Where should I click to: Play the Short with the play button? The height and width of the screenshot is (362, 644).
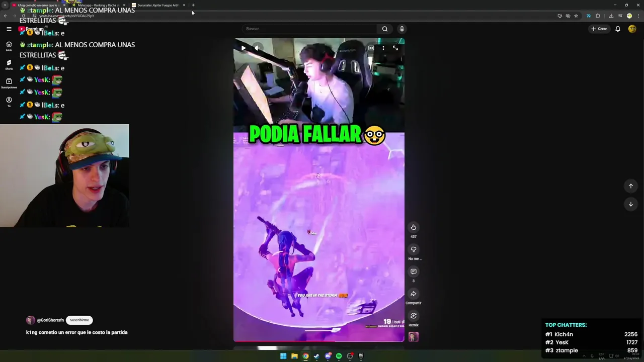tap(244, 48)
